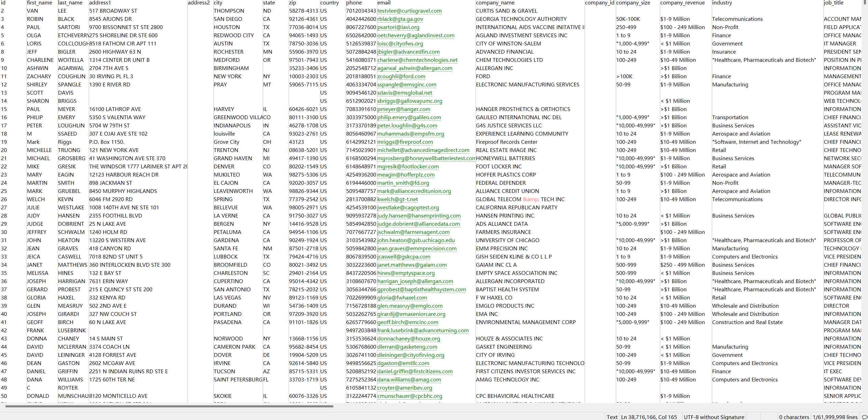Viewport: 868px width, 420px height.
Task: Click the oetcheverry@aglandinvest.com email link
Action: coord(416,36)
